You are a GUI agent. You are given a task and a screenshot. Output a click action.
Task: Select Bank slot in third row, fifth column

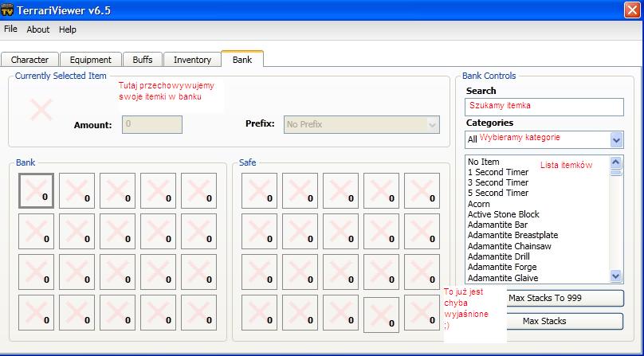198,272
